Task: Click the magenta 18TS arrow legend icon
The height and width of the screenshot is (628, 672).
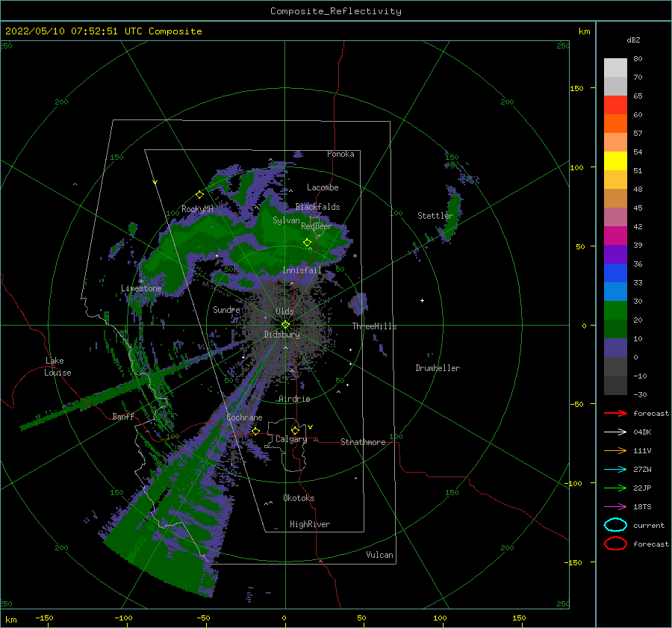Action: (615, 507)
